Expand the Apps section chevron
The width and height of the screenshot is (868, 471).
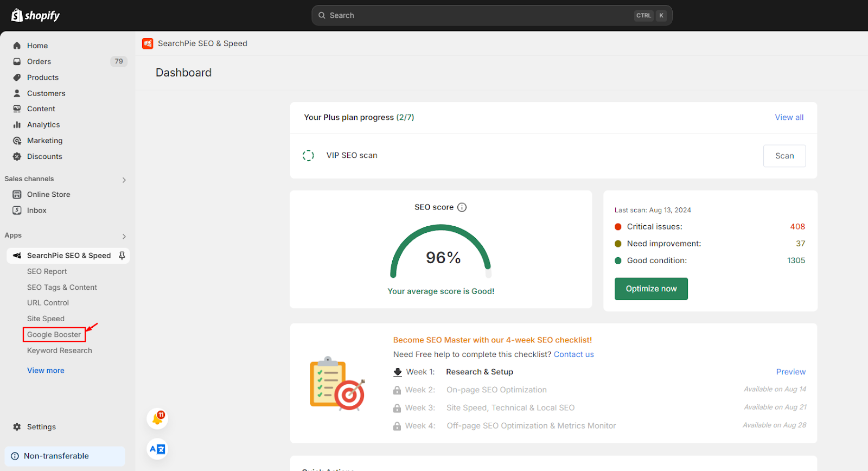pyautogui.click(x=124, y=236)
